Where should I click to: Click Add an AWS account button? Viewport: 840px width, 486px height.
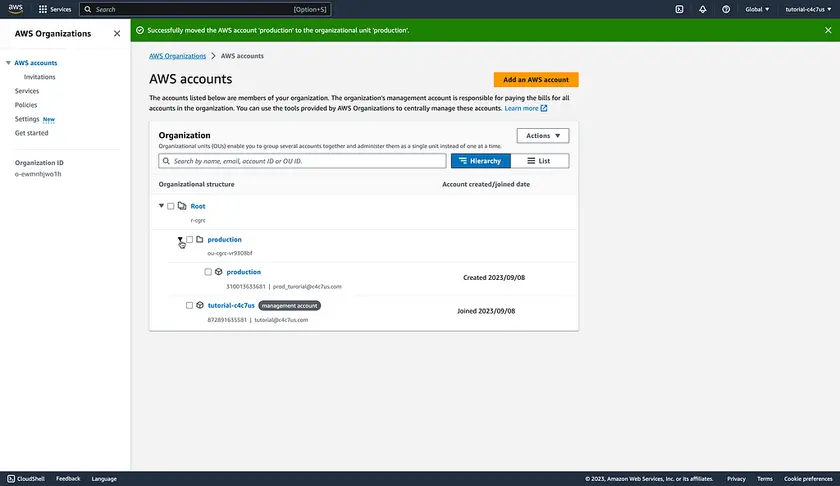[x=536, y=79]
